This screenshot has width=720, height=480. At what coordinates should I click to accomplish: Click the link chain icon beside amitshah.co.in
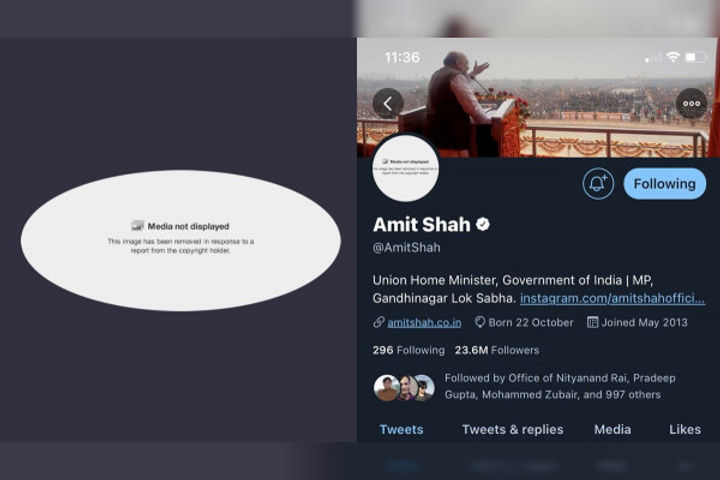pos(379,322)
